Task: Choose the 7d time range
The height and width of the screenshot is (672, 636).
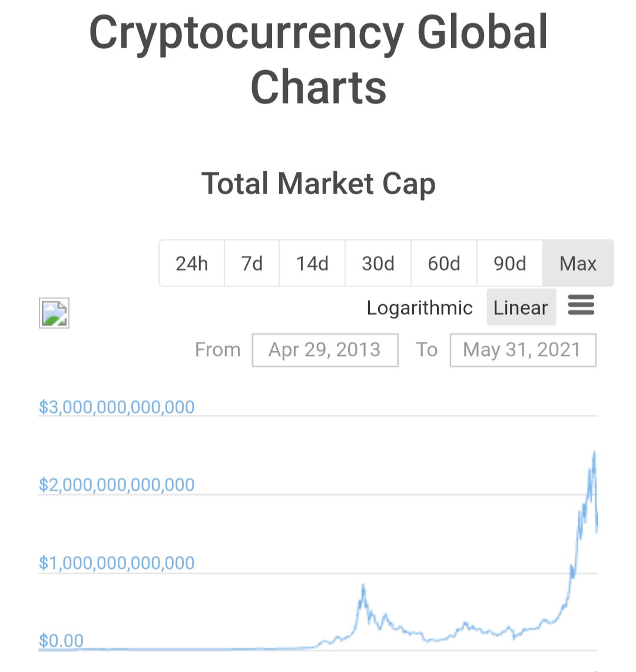Action: (x=251, y=263)
